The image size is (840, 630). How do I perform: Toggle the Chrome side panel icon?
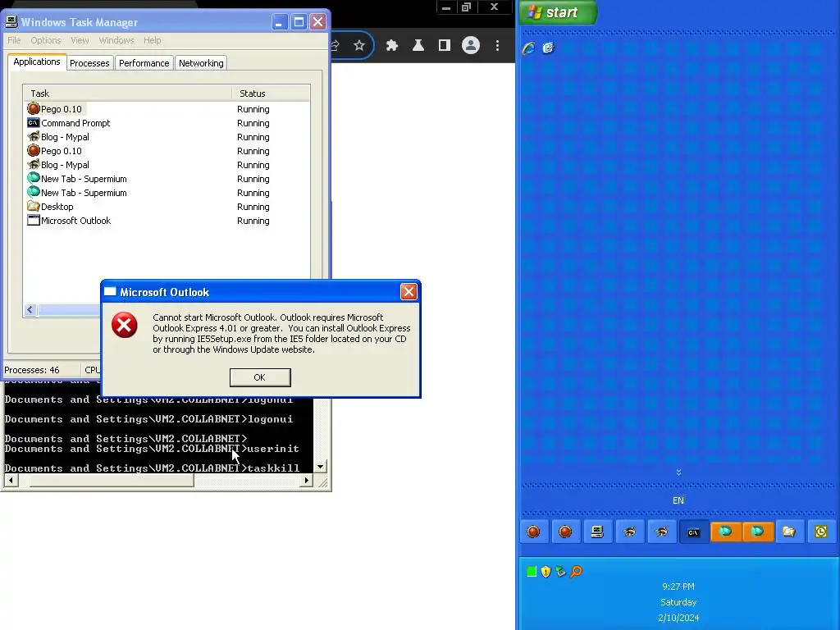click(x=444, y=46)
